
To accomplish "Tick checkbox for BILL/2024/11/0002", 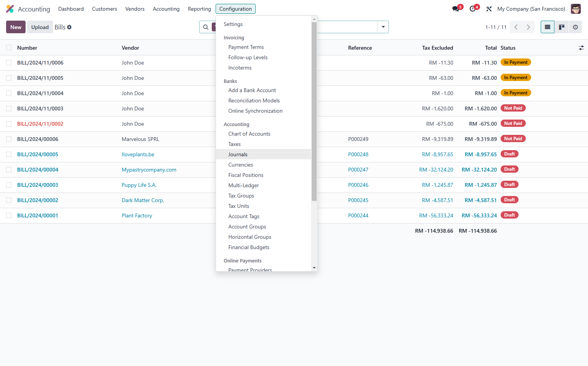I will click(9, 124).
